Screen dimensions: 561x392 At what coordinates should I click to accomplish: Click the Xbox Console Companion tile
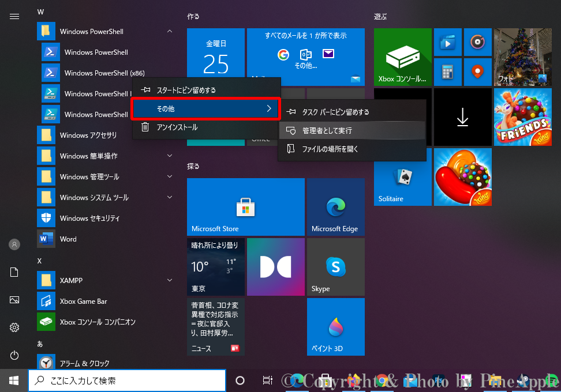click(402, 56)
